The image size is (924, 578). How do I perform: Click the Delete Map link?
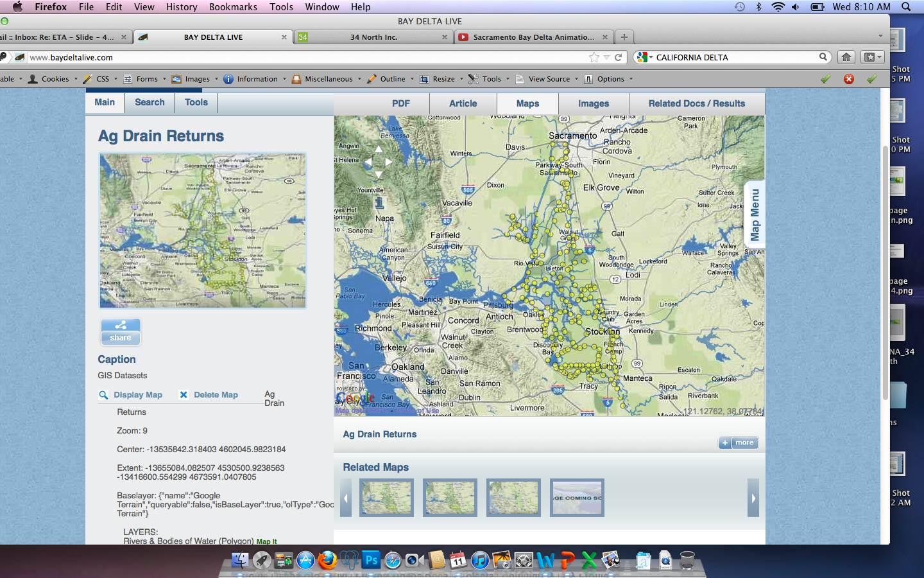pyautogui.click(x=209, y=395)
